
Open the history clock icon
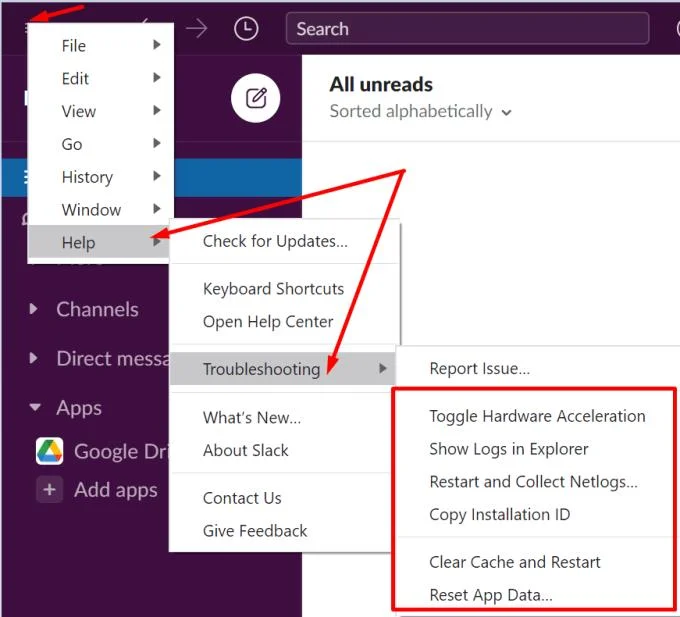[x=246, y=29]
